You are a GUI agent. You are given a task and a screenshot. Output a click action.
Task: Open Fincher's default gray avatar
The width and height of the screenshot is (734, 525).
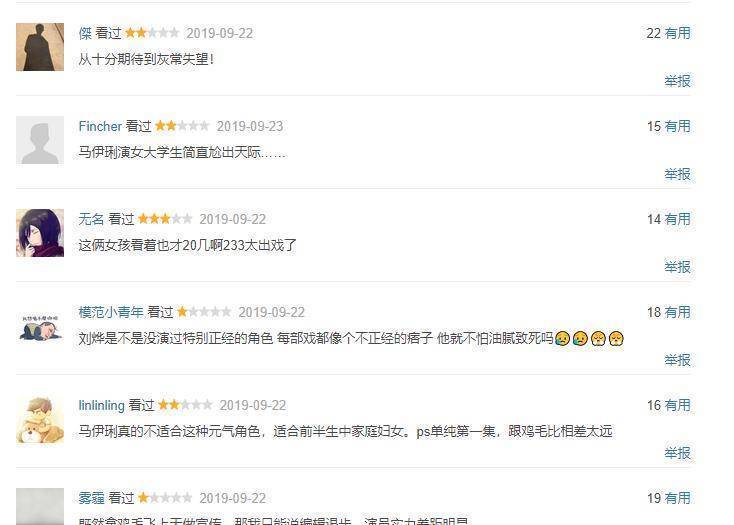click(40, 140)
